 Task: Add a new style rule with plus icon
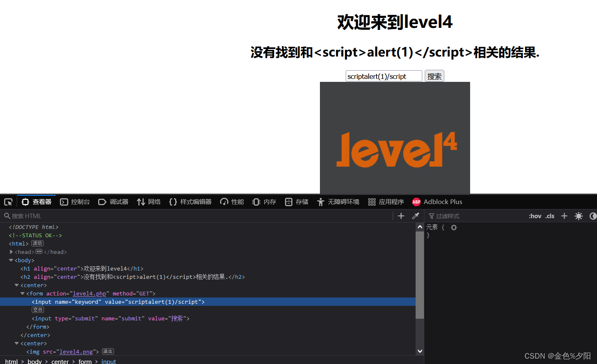pos(564,216)
